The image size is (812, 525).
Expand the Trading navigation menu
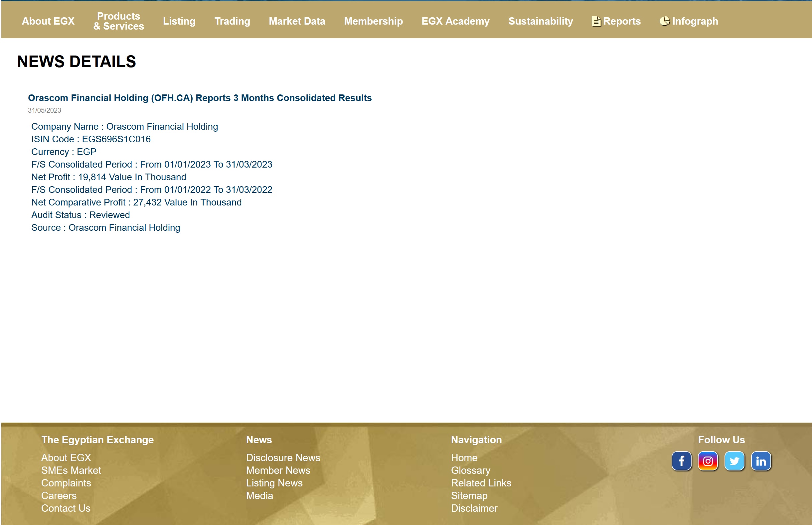click(x=232, y=21)
